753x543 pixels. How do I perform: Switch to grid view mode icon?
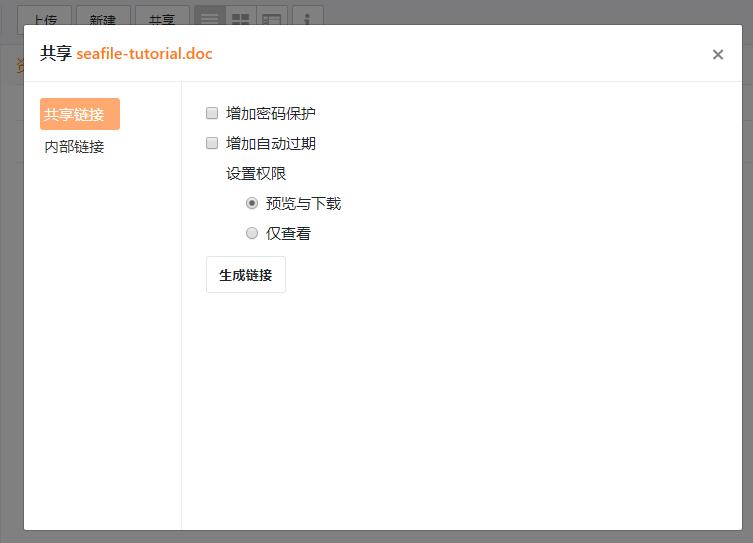pyautogui.click(x=240, y=18)
